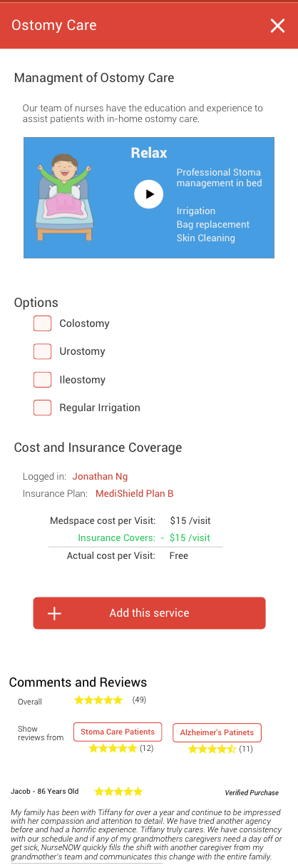298x868 pixels.
Task: Click the Stoma Care Patients star rating
Action: pyautogui.click(x=113, y=748)
